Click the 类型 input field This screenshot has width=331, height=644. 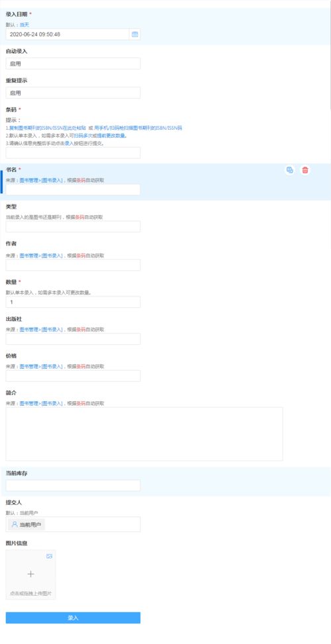tap(73, 227)
